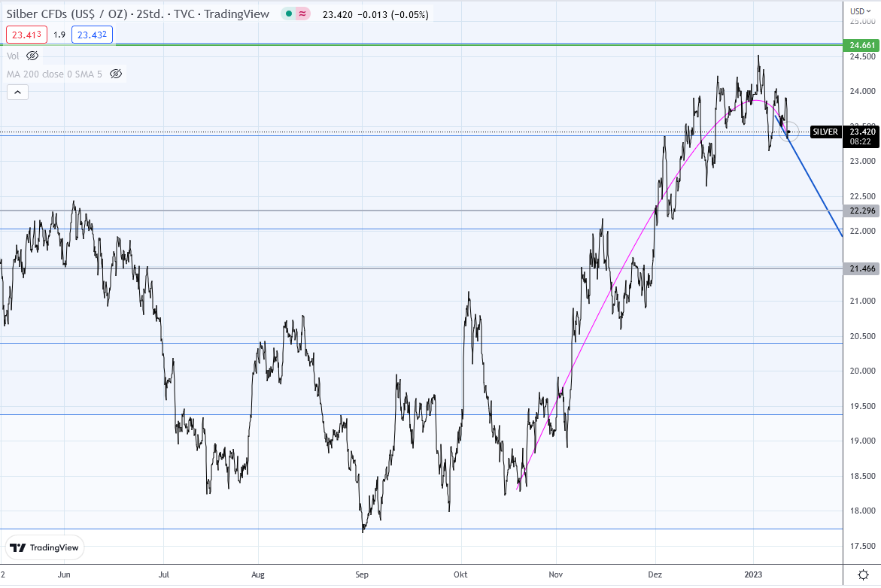Click the price change -0.013 (-0.05%)
881x588 pixels.
tap(392, 14)
